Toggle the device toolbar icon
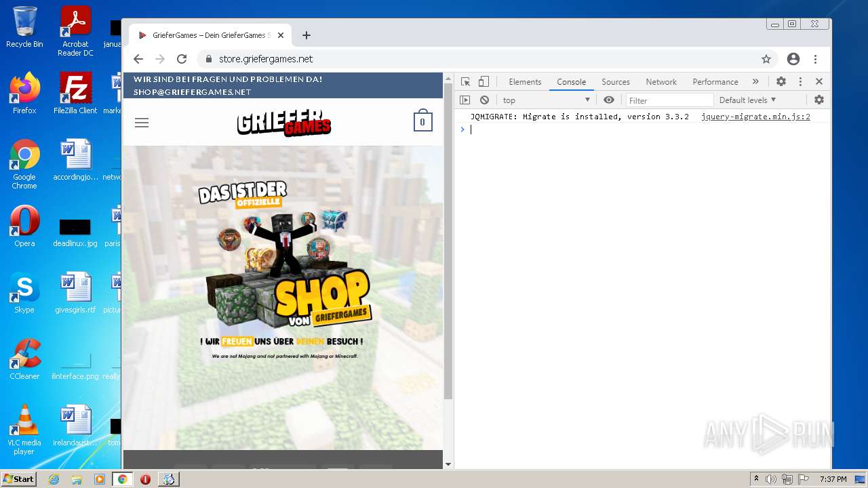 484,81
